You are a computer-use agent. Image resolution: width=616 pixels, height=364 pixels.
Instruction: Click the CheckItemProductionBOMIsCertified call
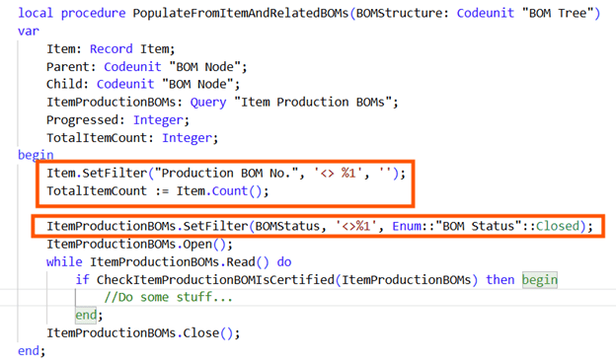coord(287,279)
